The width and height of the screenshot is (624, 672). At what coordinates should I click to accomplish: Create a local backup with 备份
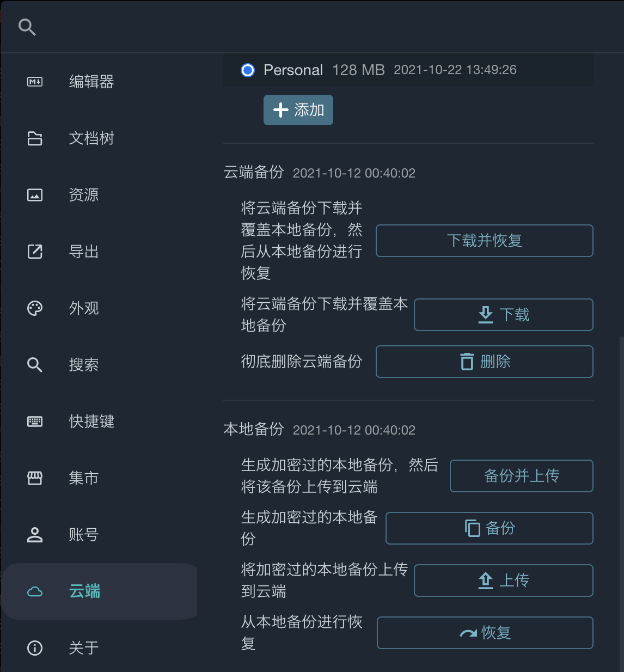489,528
